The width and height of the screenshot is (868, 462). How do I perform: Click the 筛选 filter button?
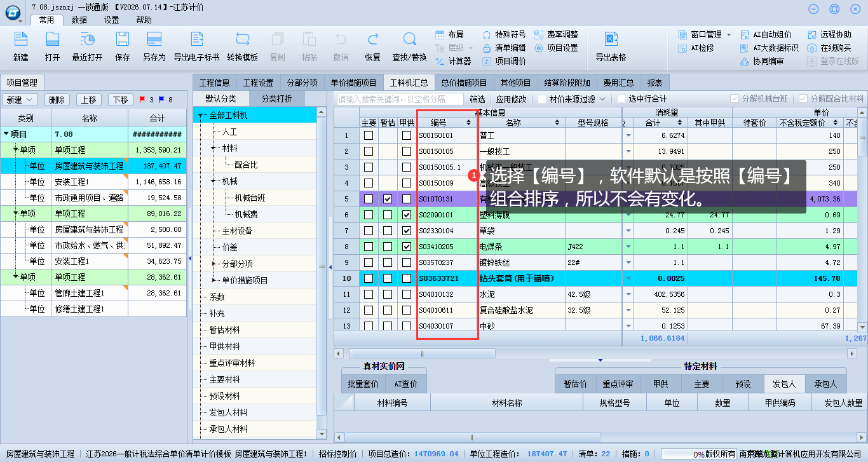pyautogui.click(x=477, y=99)
